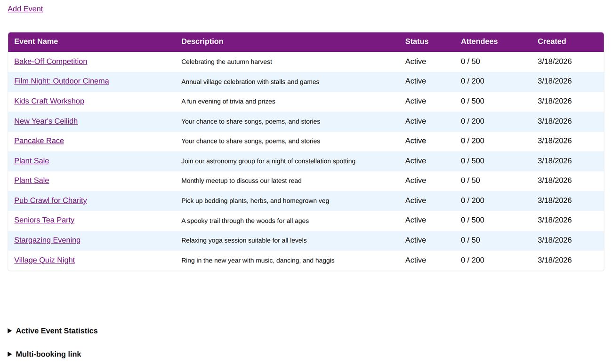
Task: View Film Night: Outdoor Cinema details
Action: point(62,81)
